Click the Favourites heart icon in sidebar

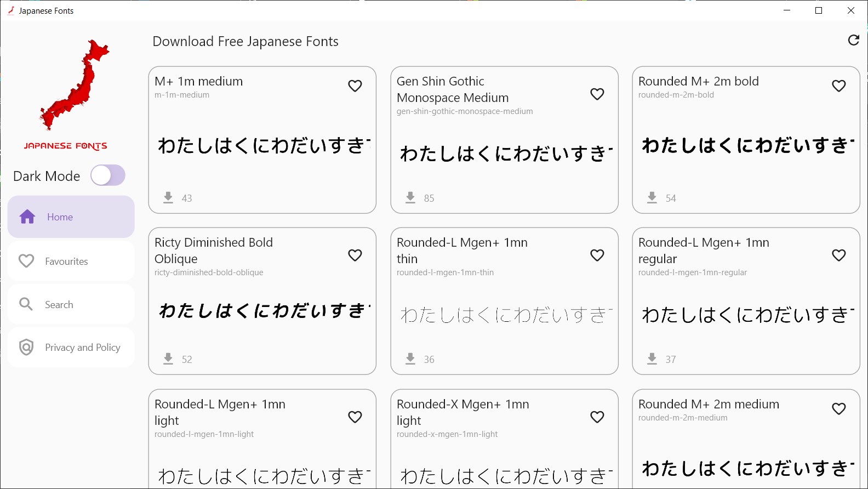click(x=26, y=261)
